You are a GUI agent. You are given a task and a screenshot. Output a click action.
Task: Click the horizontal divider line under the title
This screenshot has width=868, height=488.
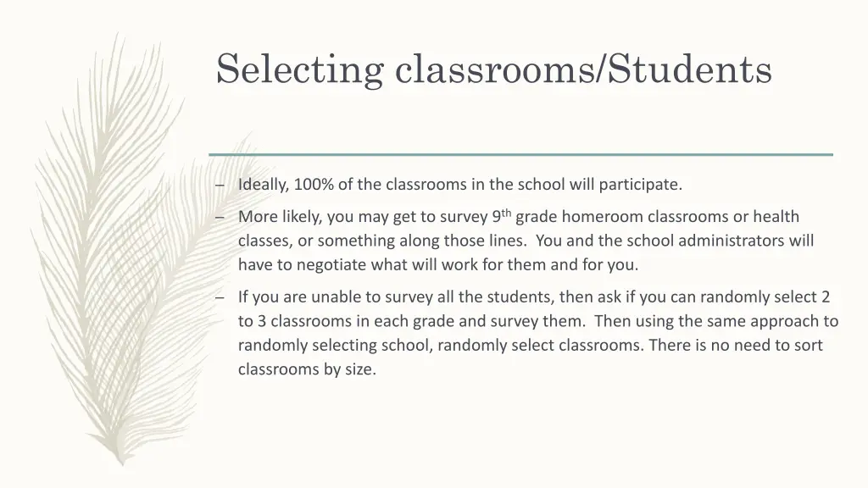click(520, 154)
